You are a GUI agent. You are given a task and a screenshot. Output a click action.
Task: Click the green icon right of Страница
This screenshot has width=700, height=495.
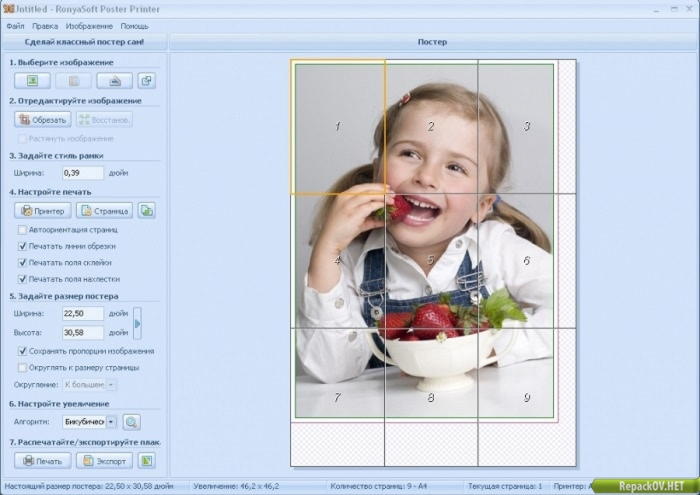[x=146, y=210]
